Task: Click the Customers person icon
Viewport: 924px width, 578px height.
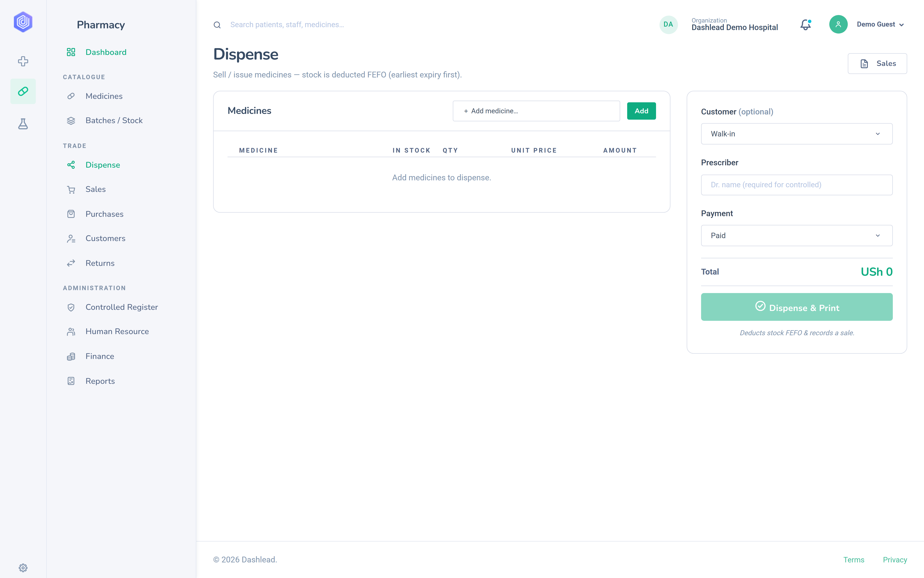Action: click(x=71, y=239)
